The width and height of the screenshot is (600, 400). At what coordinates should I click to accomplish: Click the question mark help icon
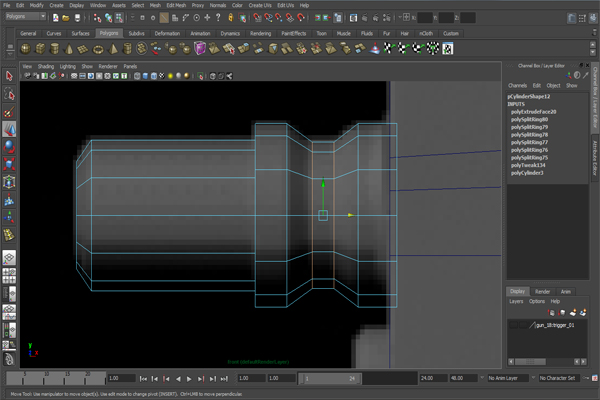pos(218,17)
